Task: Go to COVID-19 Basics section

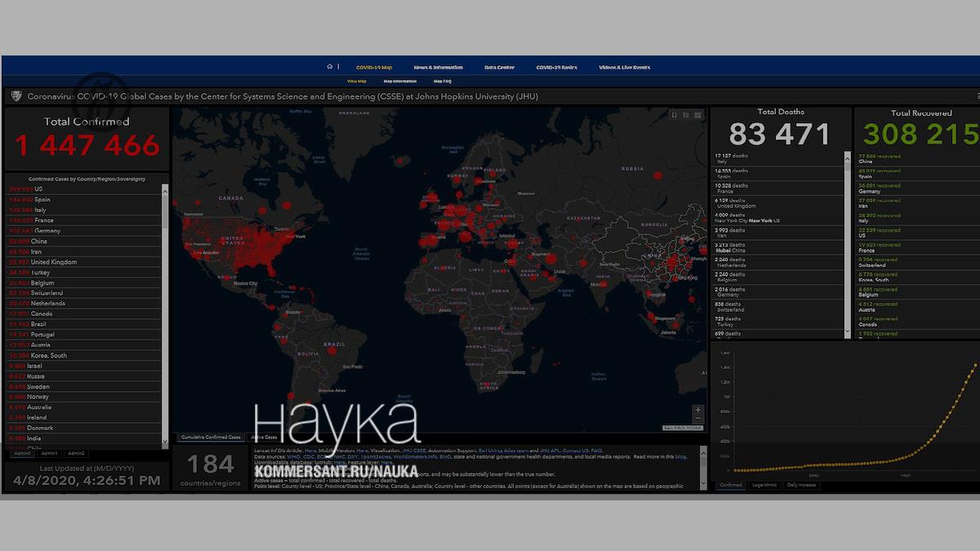Action: pos(556,67)
